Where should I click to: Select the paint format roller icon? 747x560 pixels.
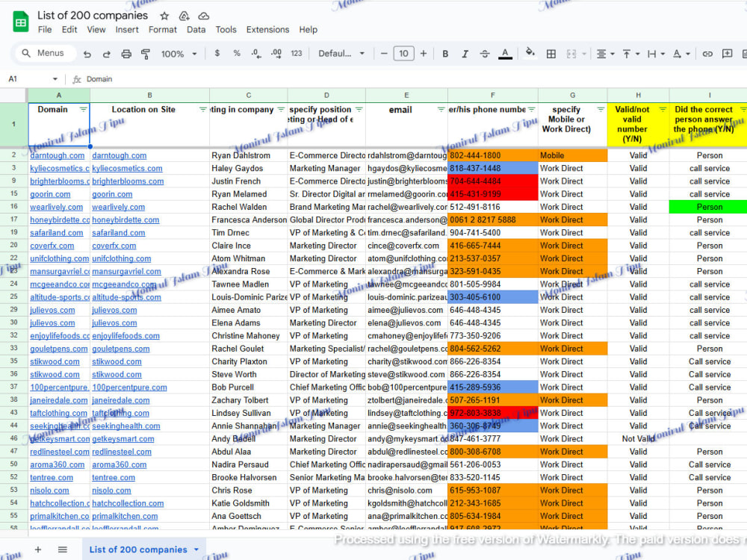(x=146, y=54)
